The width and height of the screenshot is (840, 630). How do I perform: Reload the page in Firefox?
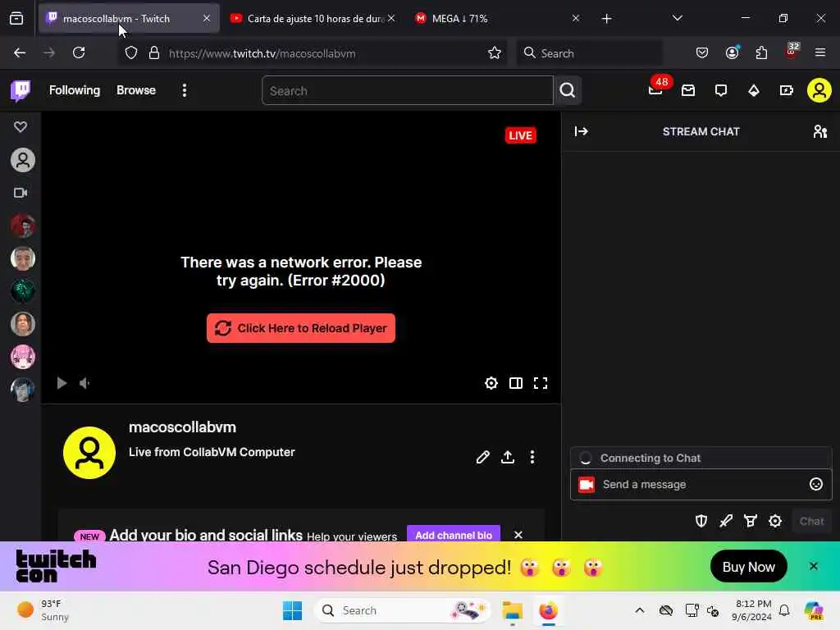(x=79, y=52)
